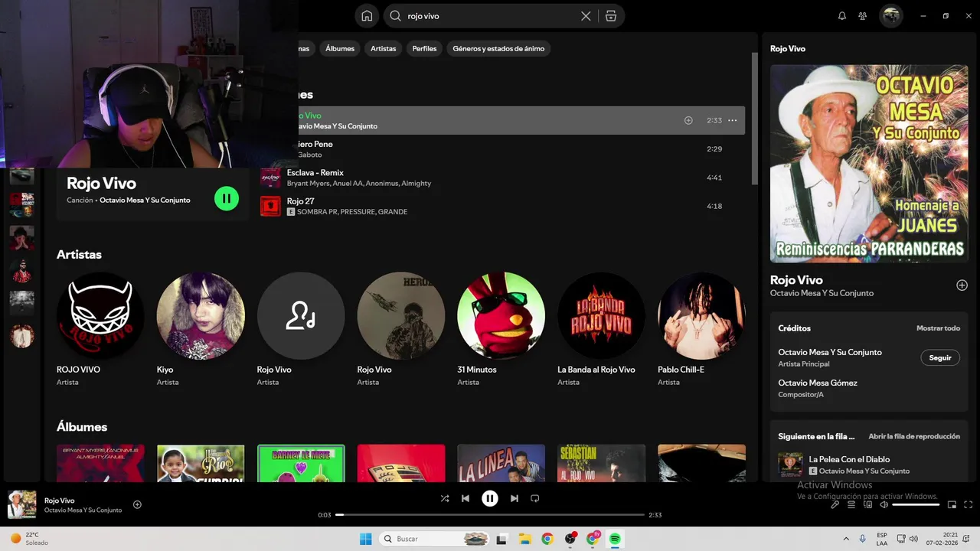Add Rojo Vivo track row to Liked Songs
This screenshot has height=551, width=980.
point(688,120)
